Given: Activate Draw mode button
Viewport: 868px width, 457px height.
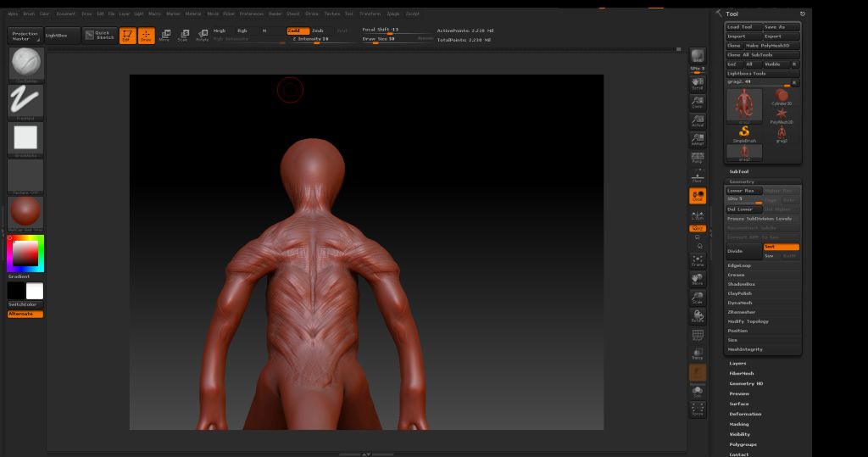Looking at the screenshot, I should click(x=146, y=36).
